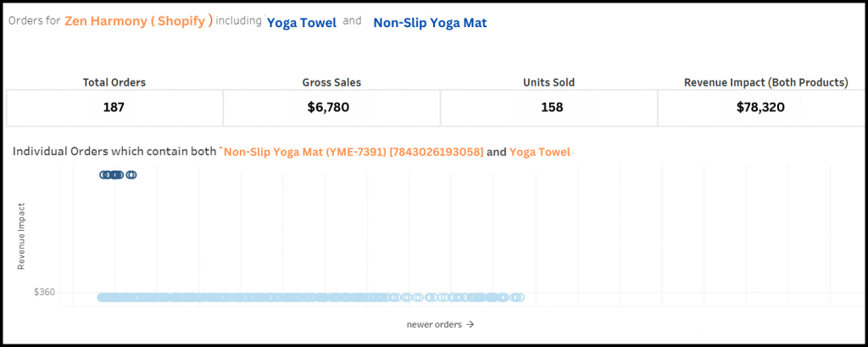
Task: Click the Zen Harmony ( Shopify ) store name
Action: [138, 21]
